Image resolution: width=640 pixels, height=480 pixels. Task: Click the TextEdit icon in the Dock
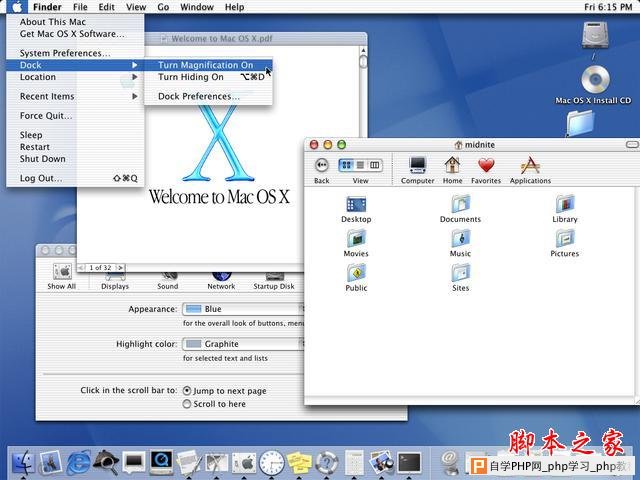coord(189,464)
